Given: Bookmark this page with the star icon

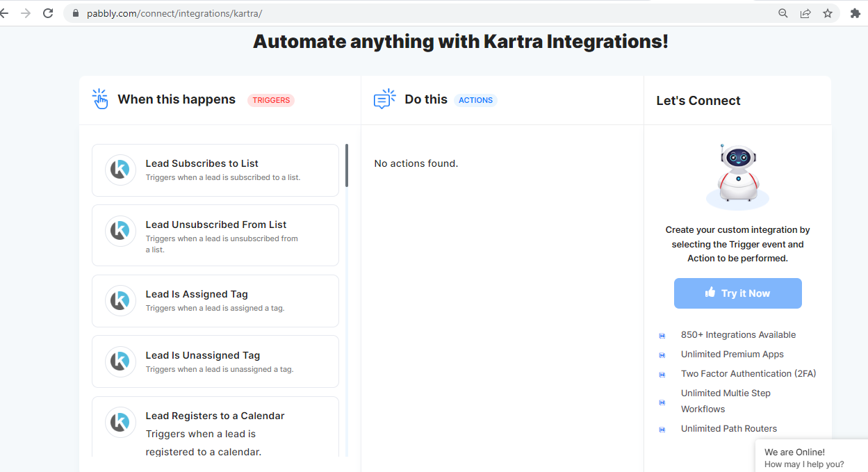Looking at the screenshot, I should [x=828, y=13].
